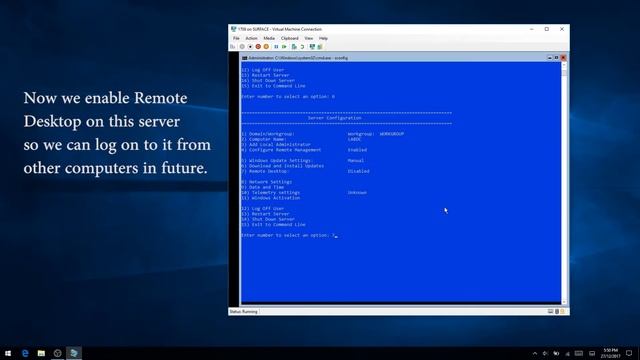The height and width of the screenshot is (360, 640).
Task: Click the orange Save state icon
Action: pos(266,47)
